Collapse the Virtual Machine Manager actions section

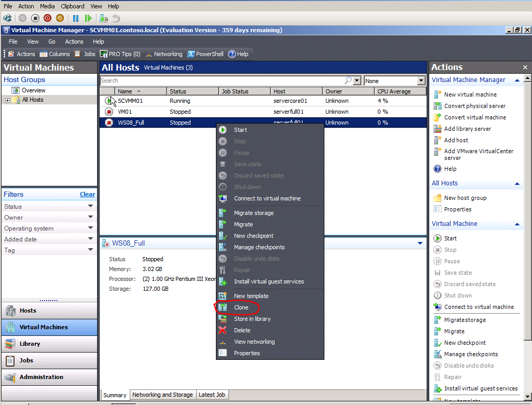tap(517, 80)
